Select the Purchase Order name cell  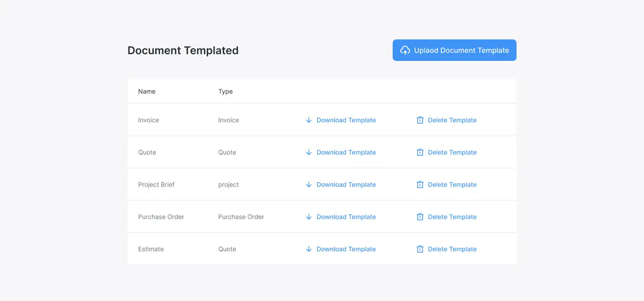tap(161, 217)
